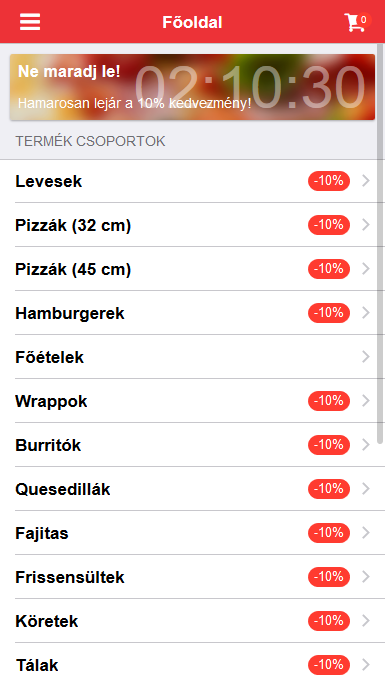Open the Hamburgerek product group
This screenshot has height=685, width=385.
[x=192, y=313]
